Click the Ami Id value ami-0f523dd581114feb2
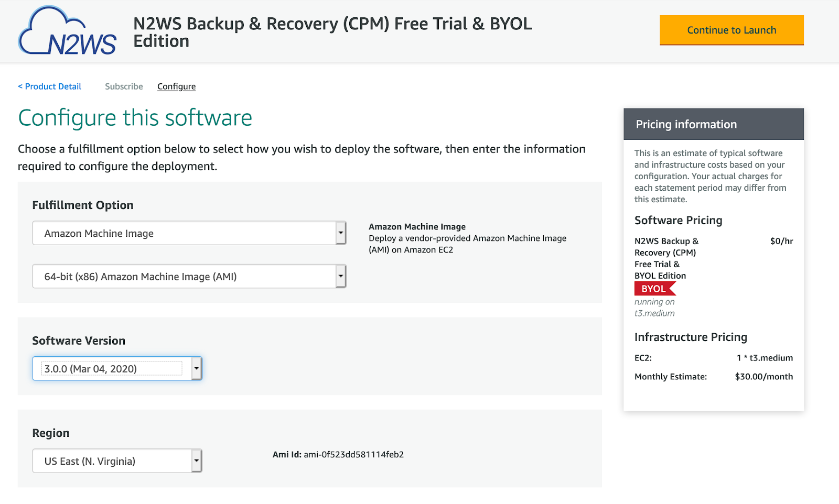 click(354, 455)
